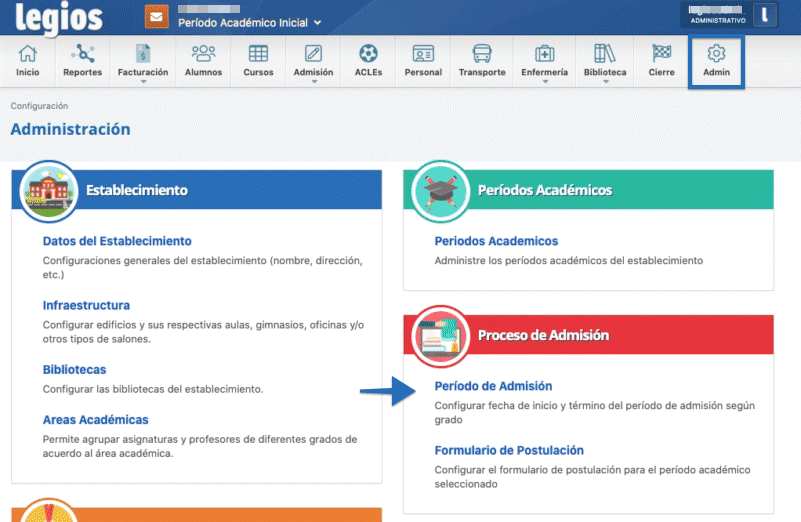Open the Período de Admisión link
The height and width of the screenshot is (522, 801).
493,386
